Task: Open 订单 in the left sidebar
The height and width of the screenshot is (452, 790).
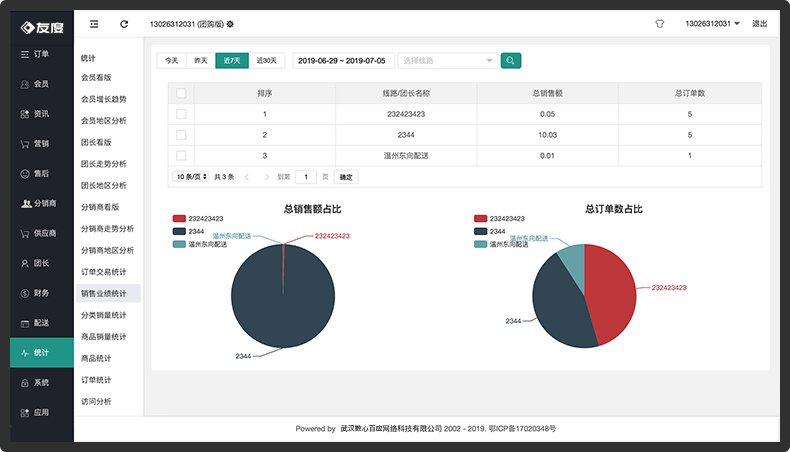Action: 42,54
